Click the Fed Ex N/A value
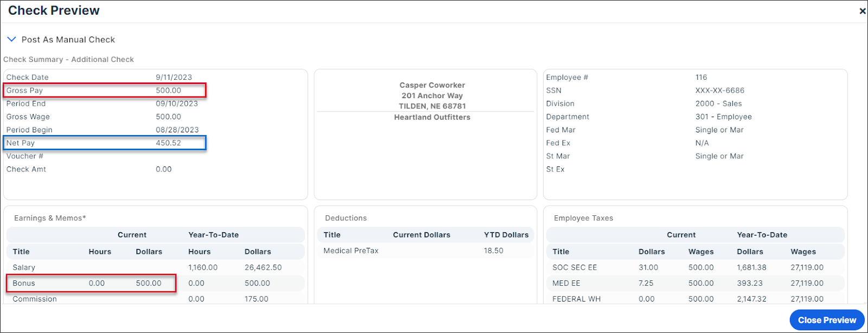The image size is (868, 333). click(702, 143)
